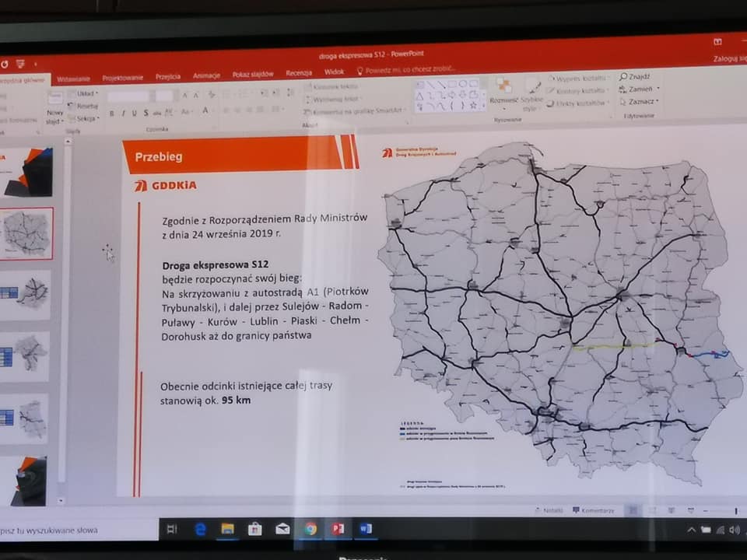Click the Underline formatting icon
Screen dimensions: 747x560
pos(135,114)
